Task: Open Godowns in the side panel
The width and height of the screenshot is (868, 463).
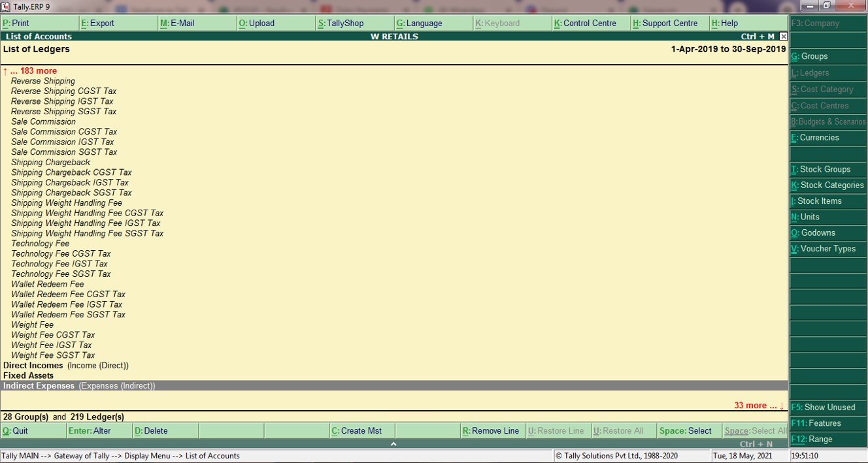Action: pyautogui.click(x=828, y=232)
